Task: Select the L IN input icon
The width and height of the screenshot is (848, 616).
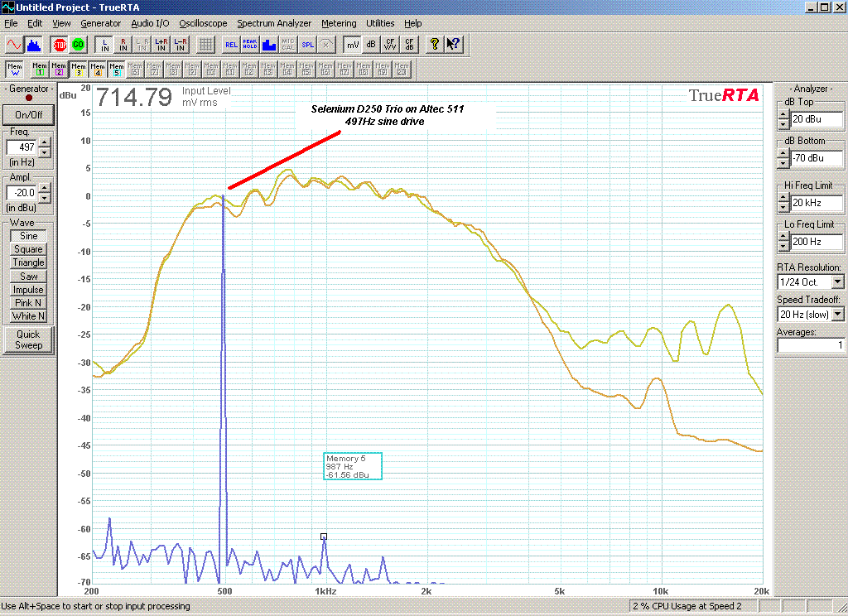Action: click(104, 45)
